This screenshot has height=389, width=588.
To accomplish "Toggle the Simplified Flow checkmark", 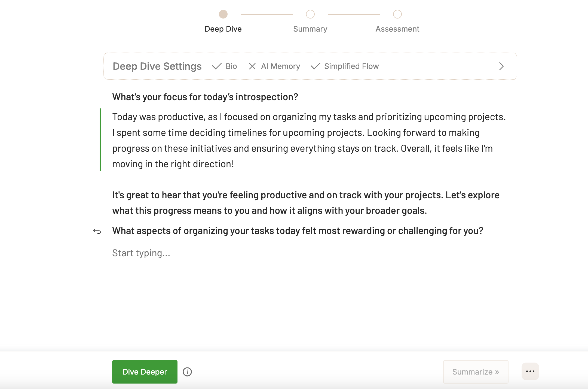I will [315, 66].
